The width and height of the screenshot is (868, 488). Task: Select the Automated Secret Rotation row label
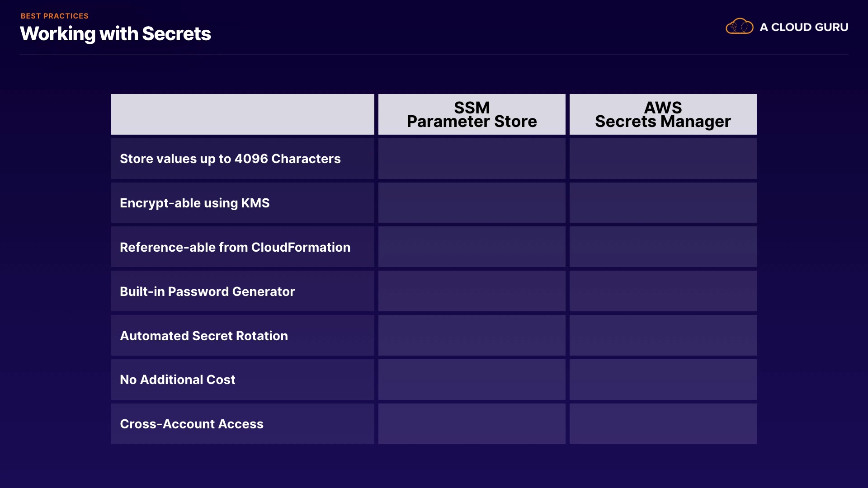[x=204, y=336]
